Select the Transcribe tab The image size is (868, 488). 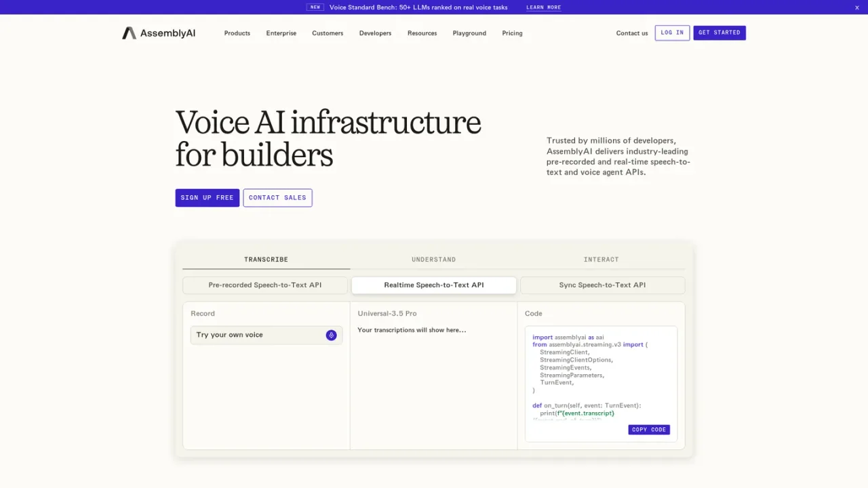266,260
